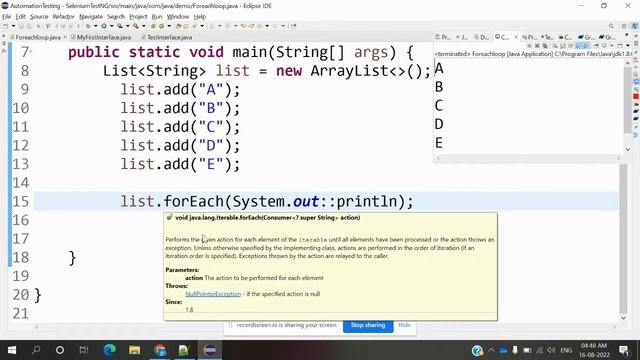Switch to the TestInterface.java editor tab

169,37
